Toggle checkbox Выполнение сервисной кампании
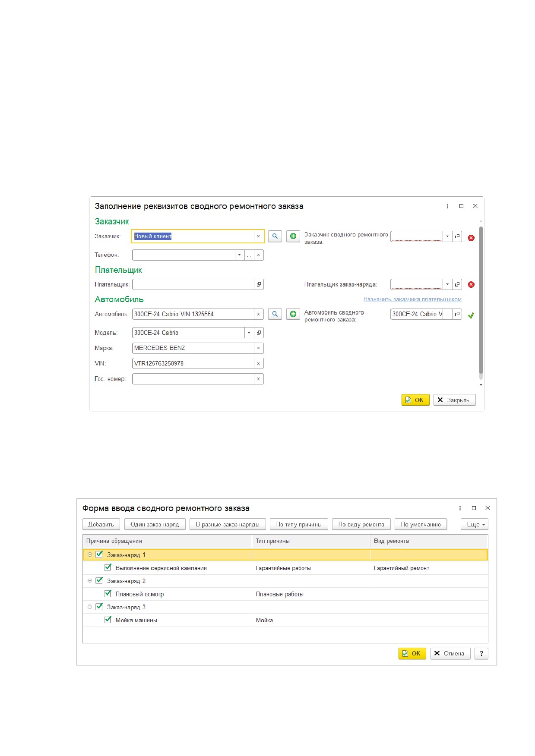The width and height of the screenshot is (535, 756). pyautogui.click(x=108, y=567)
